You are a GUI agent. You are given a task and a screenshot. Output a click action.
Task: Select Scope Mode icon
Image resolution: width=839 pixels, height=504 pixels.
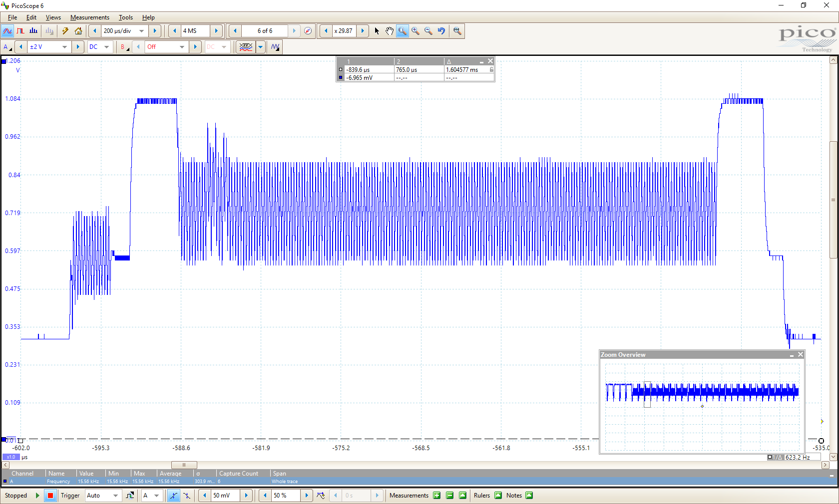pos(7,31)
